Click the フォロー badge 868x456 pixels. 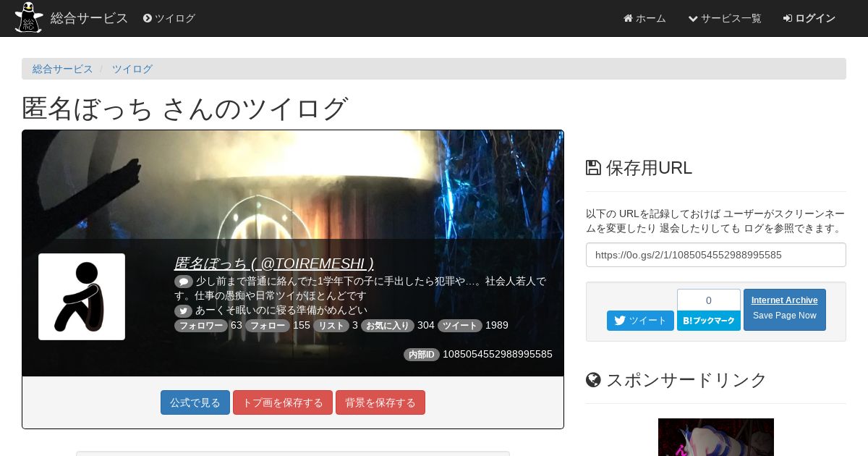(x=268, y=326)
